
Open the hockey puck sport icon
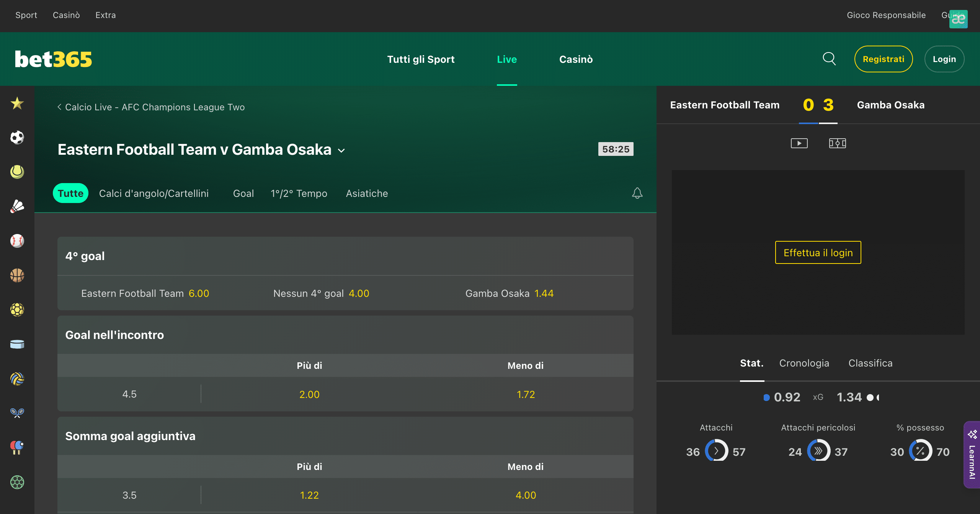[x=17, y=344]
